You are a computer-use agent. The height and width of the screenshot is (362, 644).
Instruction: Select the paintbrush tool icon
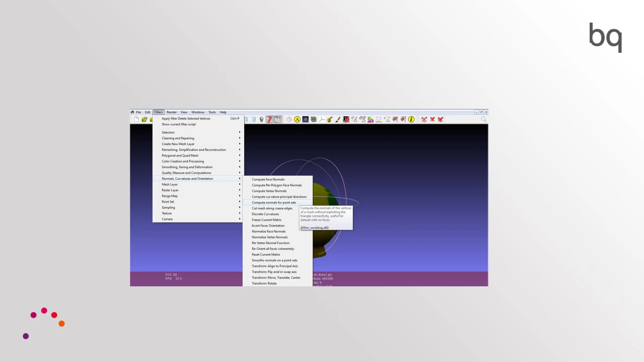338,119
